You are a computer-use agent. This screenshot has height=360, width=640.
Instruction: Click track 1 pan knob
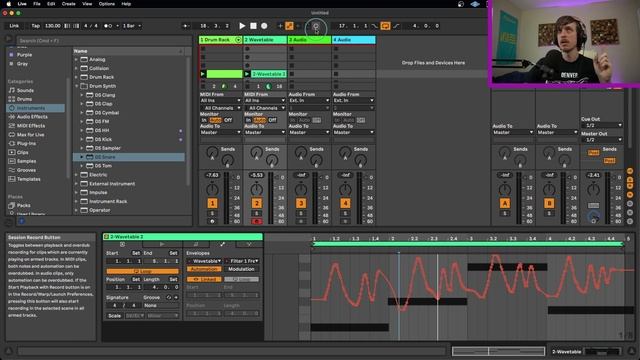click(x=212, y=189)
